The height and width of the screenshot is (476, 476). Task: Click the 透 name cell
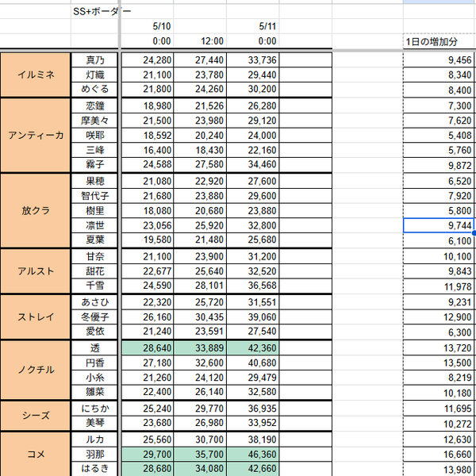click(94, 348)
